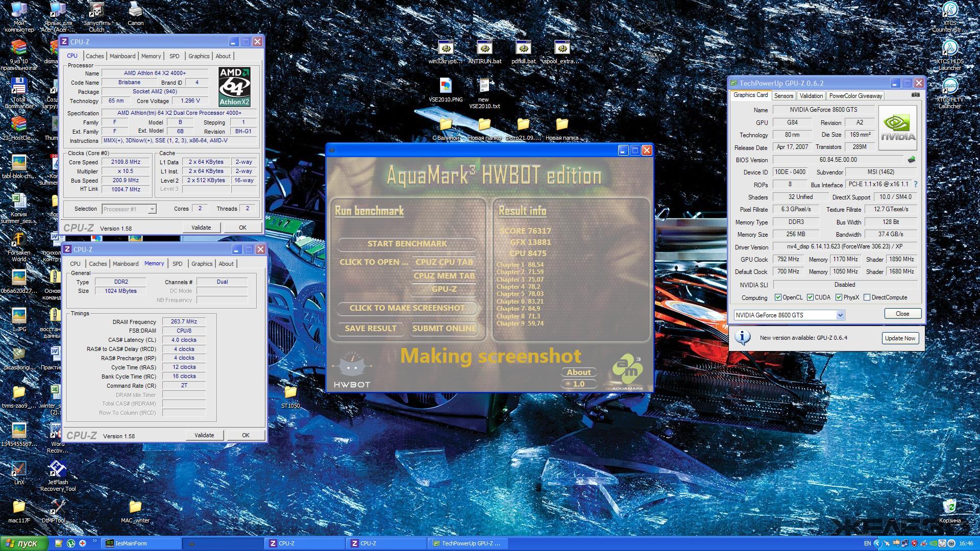Launch XTCS HLDS Launcher icon
Screen dimensions: 980x551
949,48
